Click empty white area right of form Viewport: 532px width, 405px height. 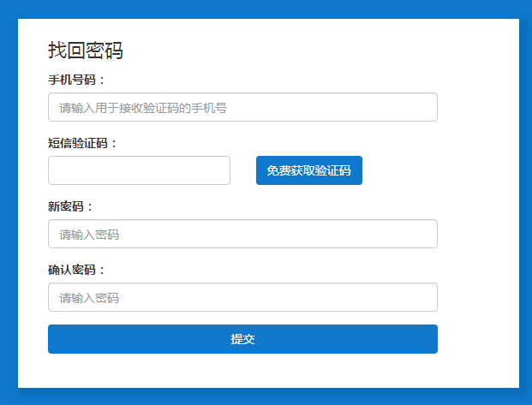[480, 214]
